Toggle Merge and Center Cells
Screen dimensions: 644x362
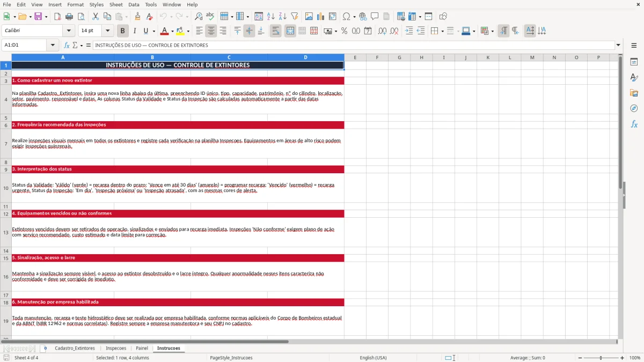(290, 31)
